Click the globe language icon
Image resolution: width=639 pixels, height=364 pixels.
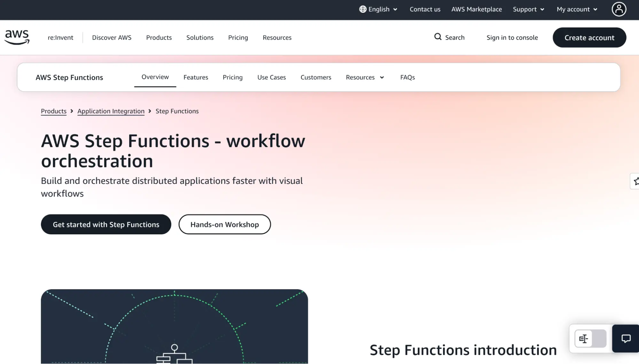point(362,9)
